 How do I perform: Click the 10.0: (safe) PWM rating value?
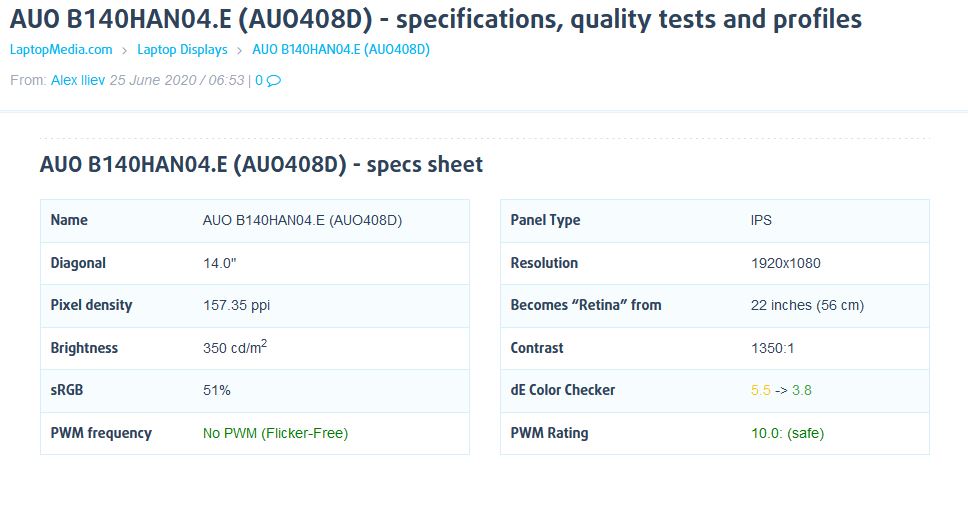[788, 433]
